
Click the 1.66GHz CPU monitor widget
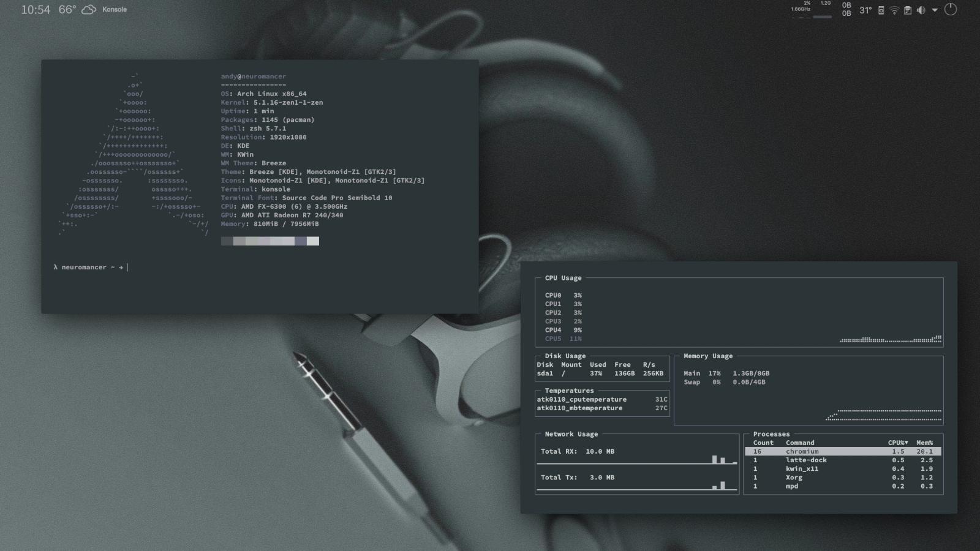coord(801,9)
